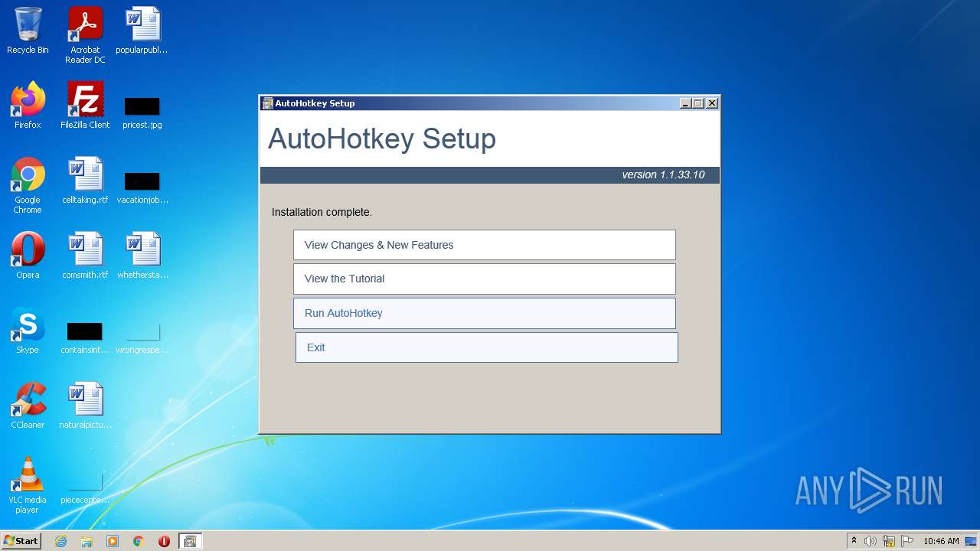This screenshot has height=551, width=980.
Task: Switch to AutoHotkey Setup taskbar button
Action: tap(190, 541)
